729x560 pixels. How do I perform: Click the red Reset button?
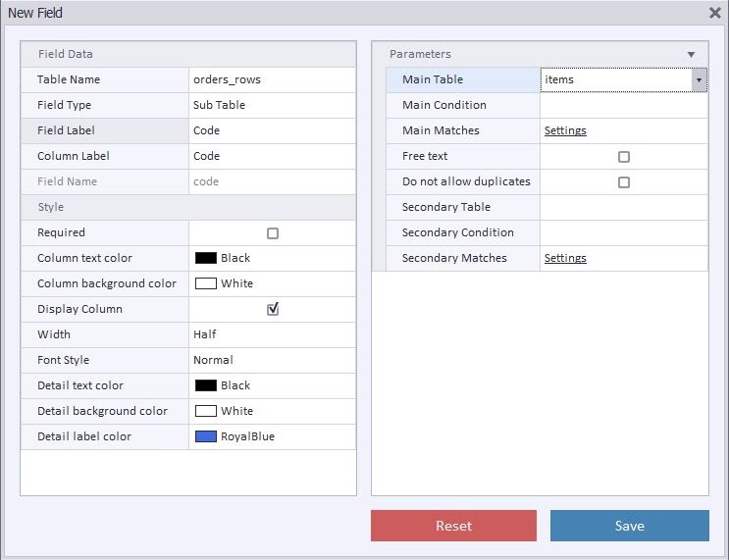click(453, 526)
